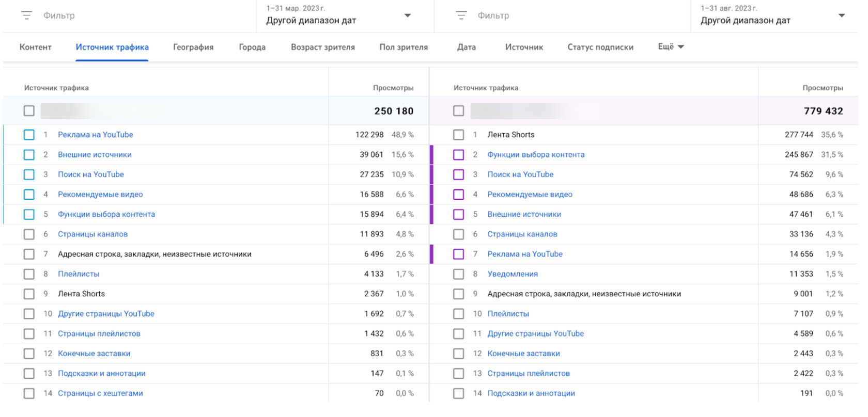Select the Источник трафика tab

click(x=112, y=47)
